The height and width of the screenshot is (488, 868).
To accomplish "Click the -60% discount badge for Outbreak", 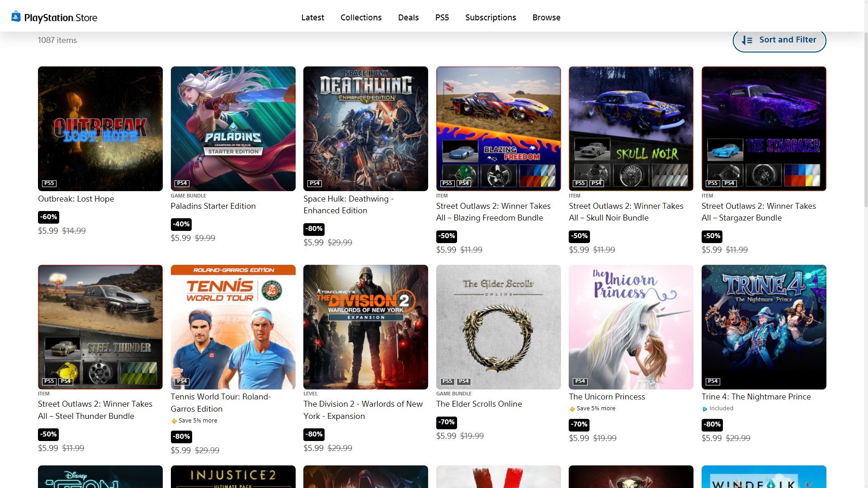I will (x=48, y=217).
